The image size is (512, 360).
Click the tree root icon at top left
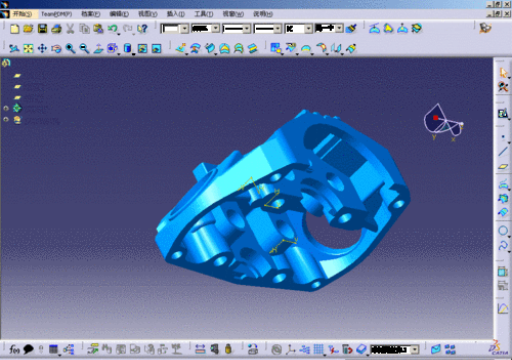(x=6, y=63)
